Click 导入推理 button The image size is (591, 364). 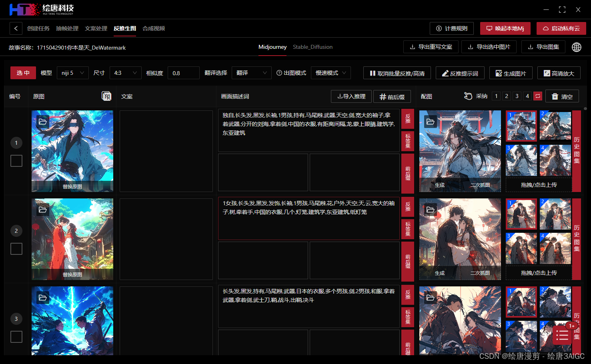click(351, 96)
